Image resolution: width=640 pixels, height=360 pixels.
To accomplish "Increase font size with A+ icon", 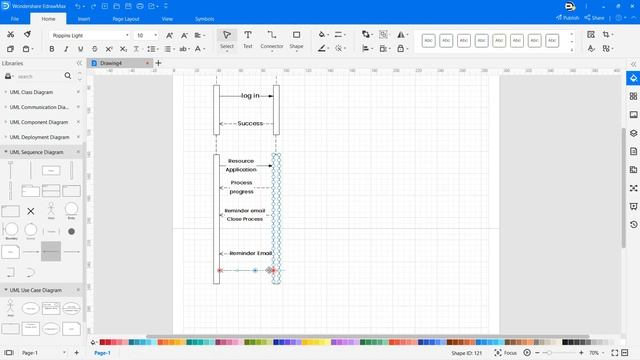I will (x=169, y=36).
